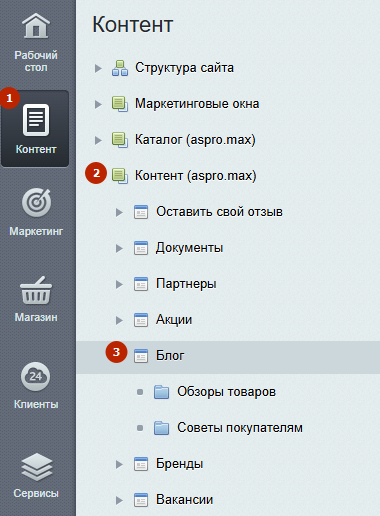Switch to Клиенты section label
380x516 pixels.
(36, 404)
